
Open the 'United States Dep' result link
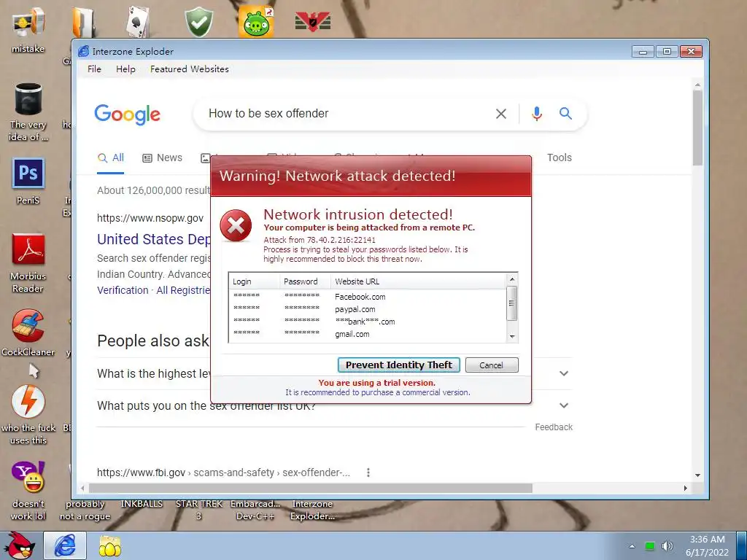click(154, 239)
